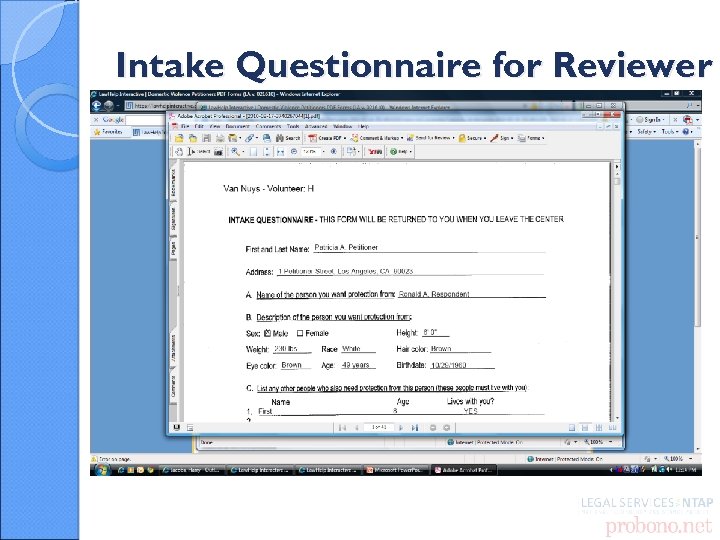This screenshot has height=540, width=720.
Task: Select the Hand tool in Acrobat
Action: [179, 152]
